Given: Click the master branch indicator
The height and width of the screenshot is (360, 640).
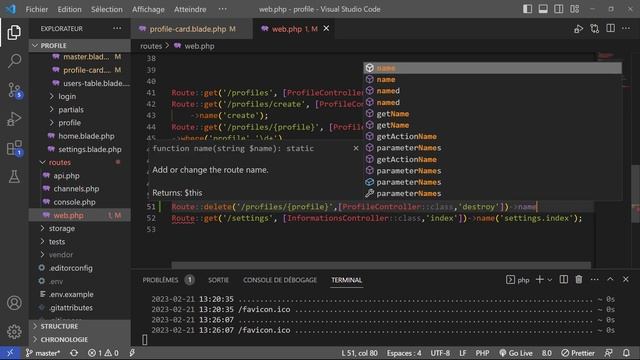Looking at the screenshot, I should tap(43, 353).
